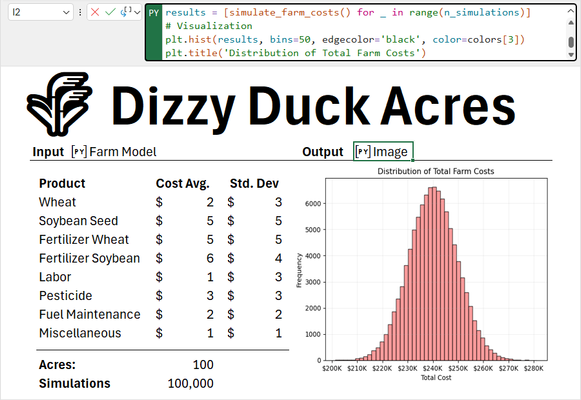
Task: Select Wheat's cost average value 2
Action: 210,202
